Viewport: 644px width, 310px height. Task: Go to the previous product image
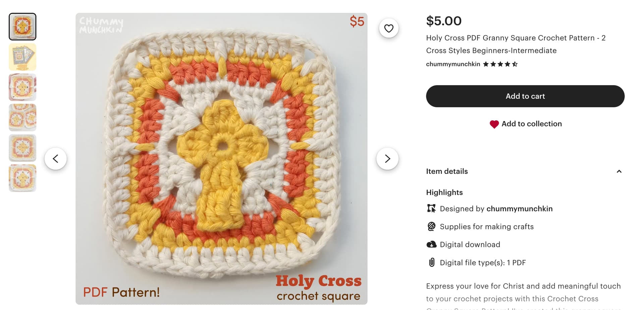[x=56, y=159]
